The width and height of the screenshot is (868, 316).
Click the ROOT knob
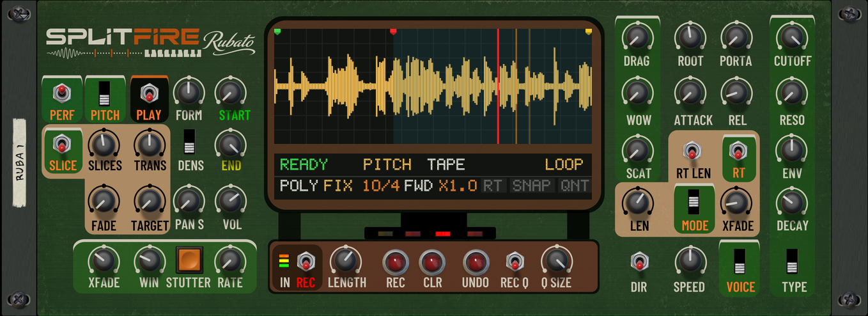pyautogui.click(x=690, y=37)
